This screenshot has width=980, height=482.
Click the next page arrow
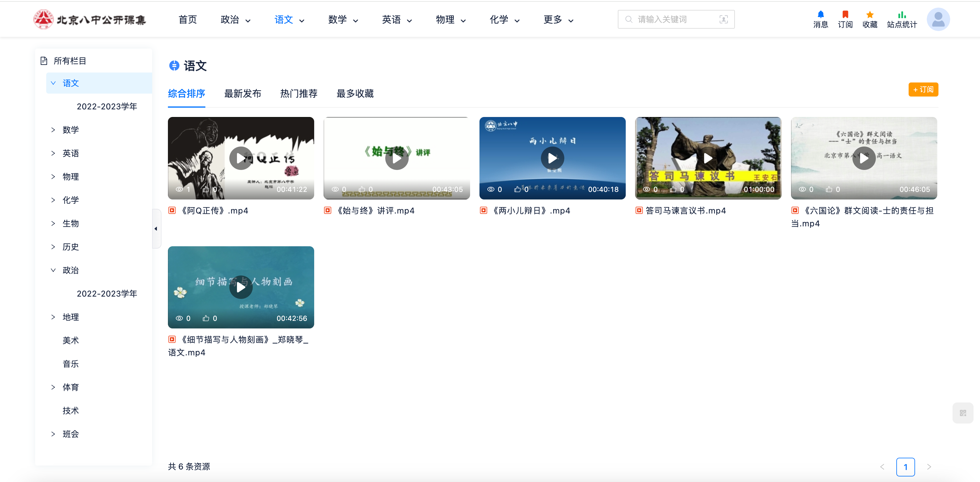pos(929,467)
